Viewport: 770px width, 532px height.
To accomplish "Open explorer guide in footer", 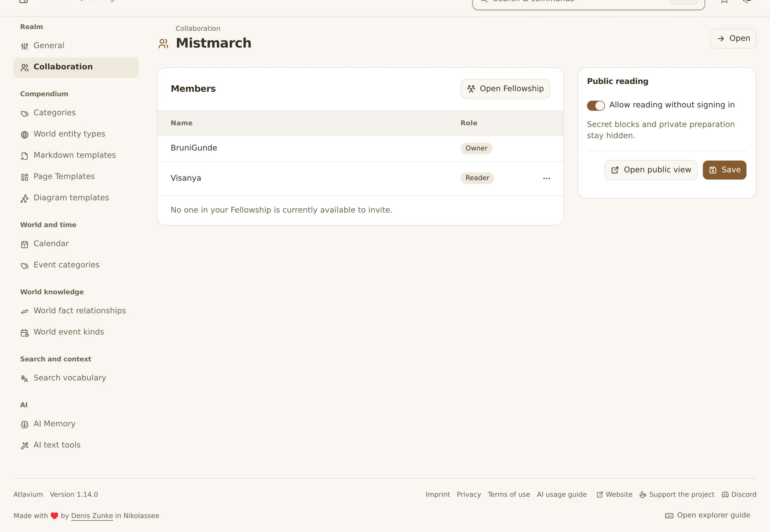I will [708, 515].
